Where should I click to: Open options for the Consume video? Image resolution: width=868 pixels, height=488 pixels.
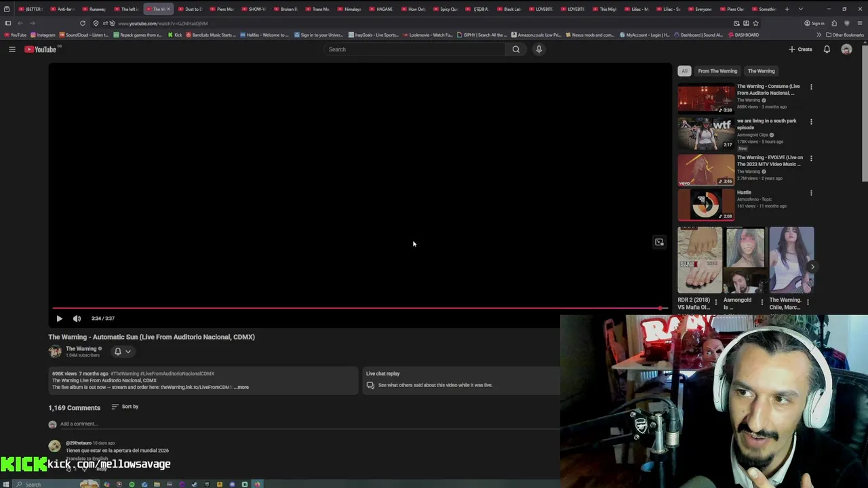click(811, 87)
